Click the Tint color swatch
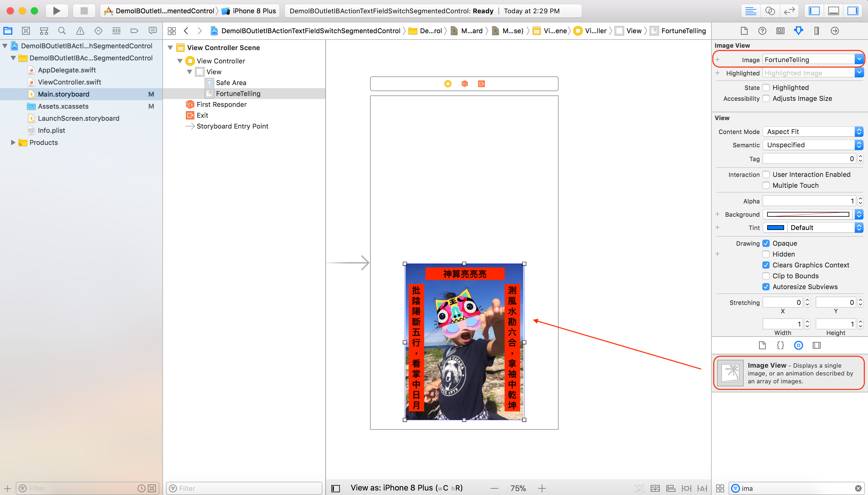Screen dimensions: 868x495 (775, 228)
